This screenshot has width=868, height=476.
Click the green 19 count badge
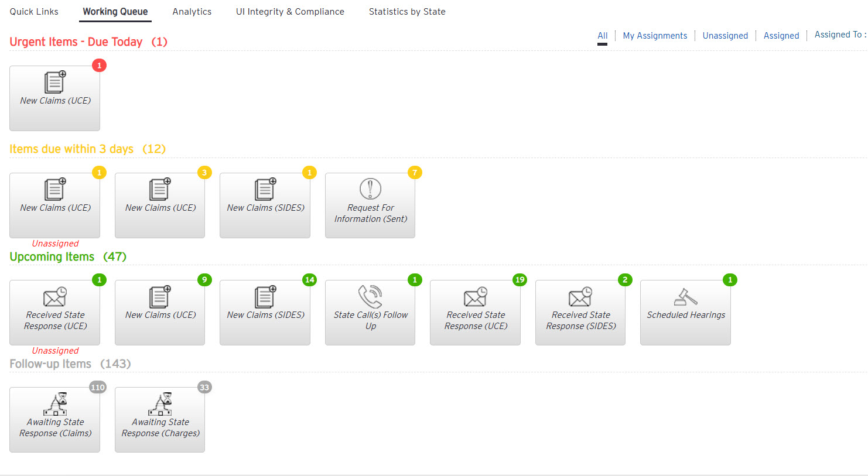pyautogui.click(x=520, y=280)
